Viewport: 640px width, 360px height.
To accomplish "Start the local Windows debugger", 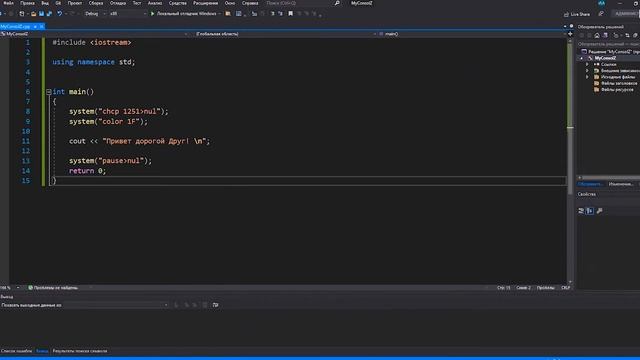I will point(186,13).
